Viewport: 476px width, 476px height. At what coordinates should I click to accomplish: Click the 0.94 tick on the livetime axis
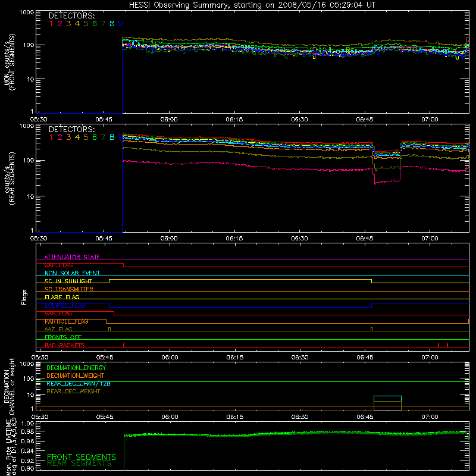[27, 451]
